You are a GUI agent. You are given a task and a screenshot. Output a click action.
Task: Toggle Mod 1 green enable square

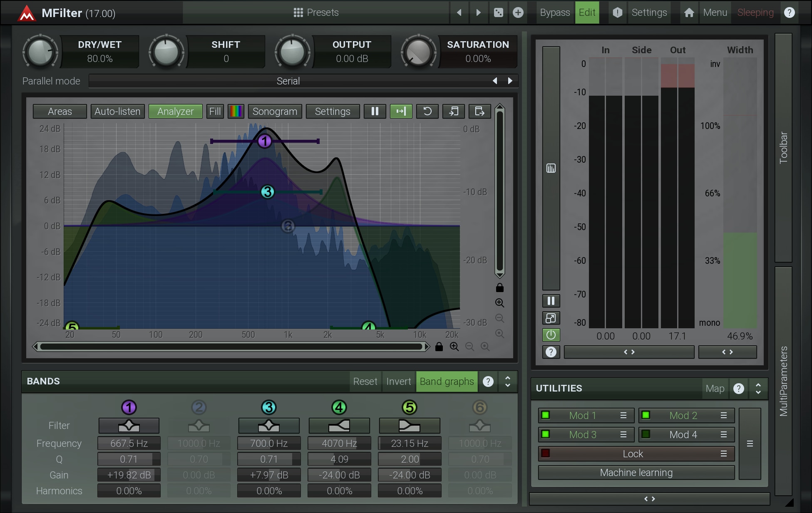point(545,415)
